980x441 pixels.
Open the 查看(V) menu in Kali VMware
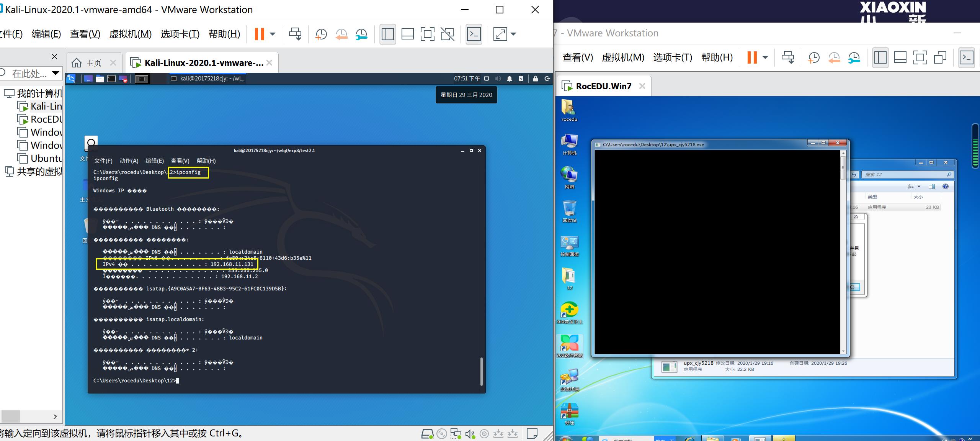tap(85, 34)
